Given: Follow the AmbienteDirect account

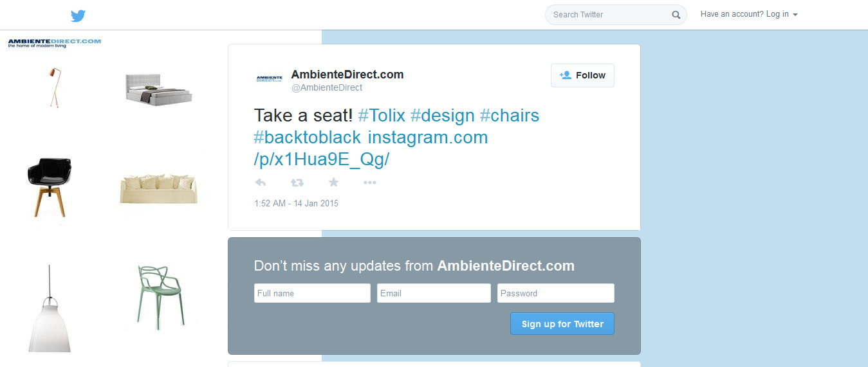Looking at the screenshot, I should [x=582, y=75].
